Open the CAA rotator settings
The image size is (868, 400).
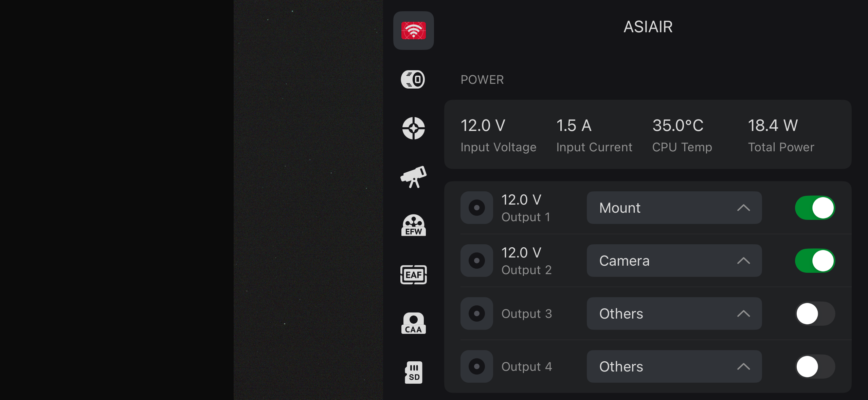(413, 323)
